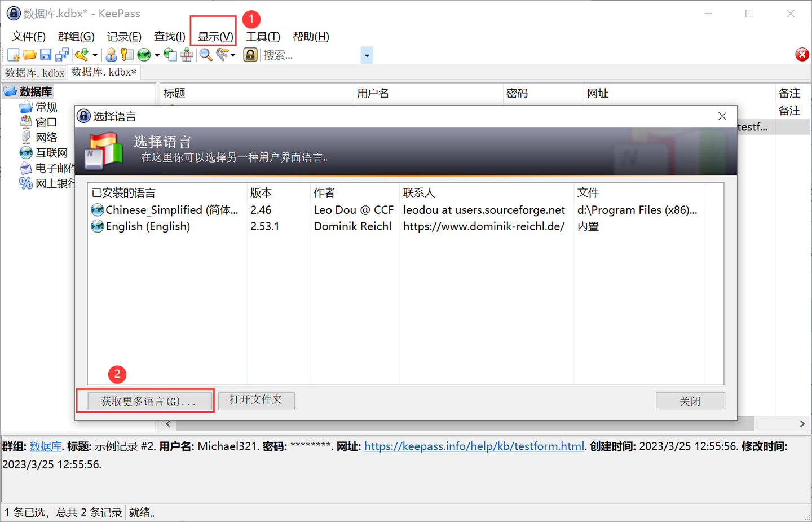Open the 显示(V) menu
Screen dimensions: 812x522
[x=215, y=37]
